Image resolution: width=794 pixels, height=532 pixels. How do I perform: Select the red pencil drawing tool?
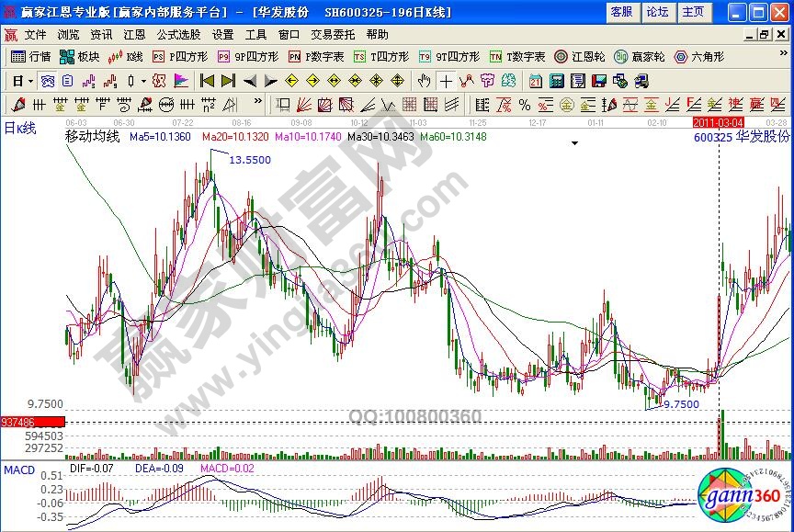[x=17, y=106]
